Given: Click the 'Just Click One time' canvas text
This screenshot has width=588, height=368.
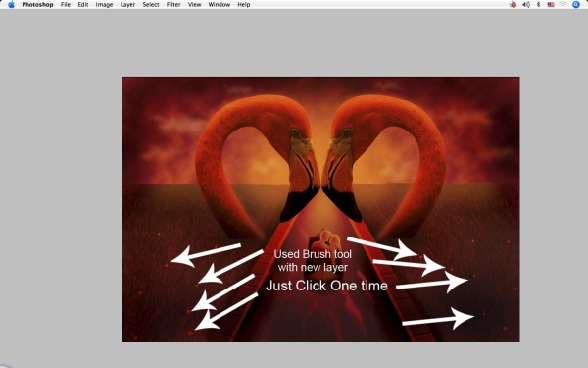Looking at the screenshot, I should click(326, 286).
